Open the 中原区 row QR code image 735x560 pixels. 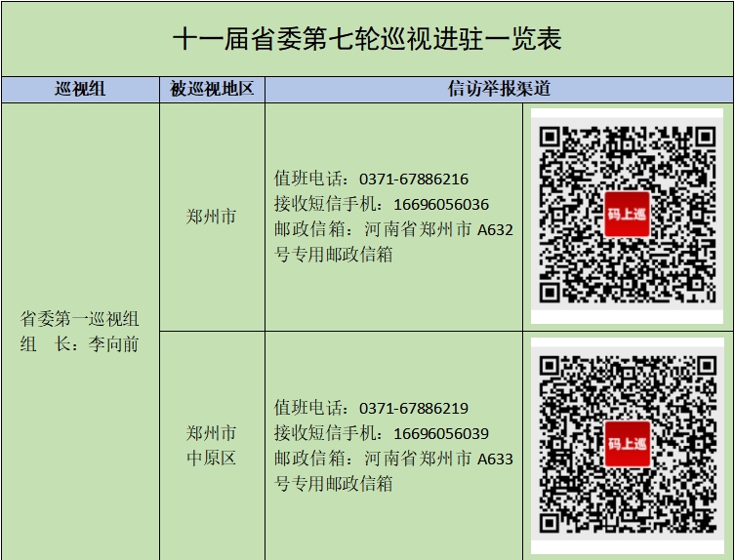pos(628,446)
